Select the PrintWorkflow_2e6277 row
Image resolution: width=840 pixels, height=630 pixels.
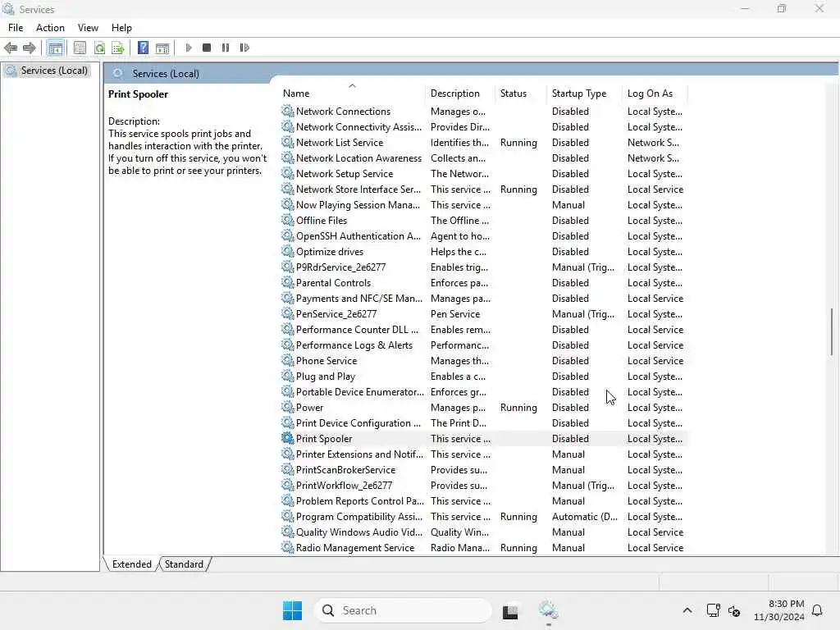point(483,485)
